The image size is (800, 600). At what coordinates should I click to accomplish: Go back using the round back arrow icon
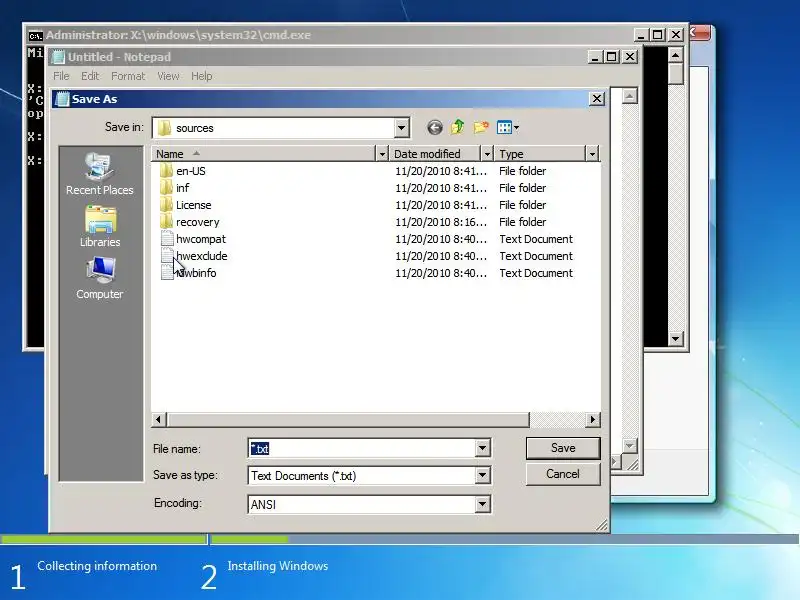(x=435, y=128)
